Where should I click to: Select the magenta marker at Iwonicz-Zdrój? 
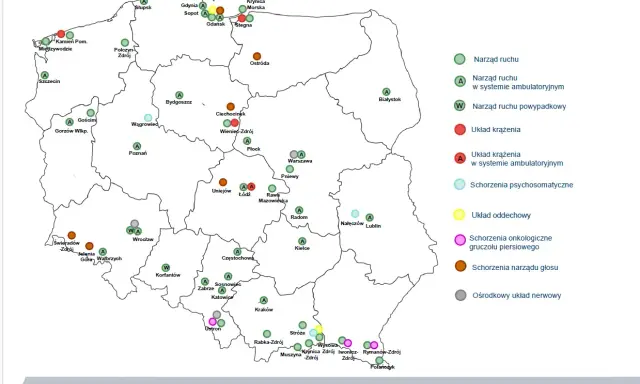pyautogui.click(x=348, y=343)
